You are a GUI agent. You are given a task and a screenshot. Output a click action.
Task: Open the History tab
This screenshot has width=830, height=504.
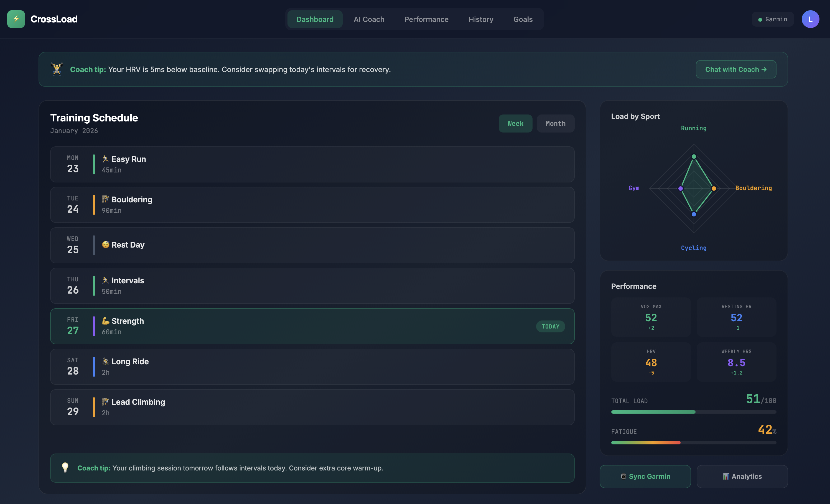click(x=481, y=19)
